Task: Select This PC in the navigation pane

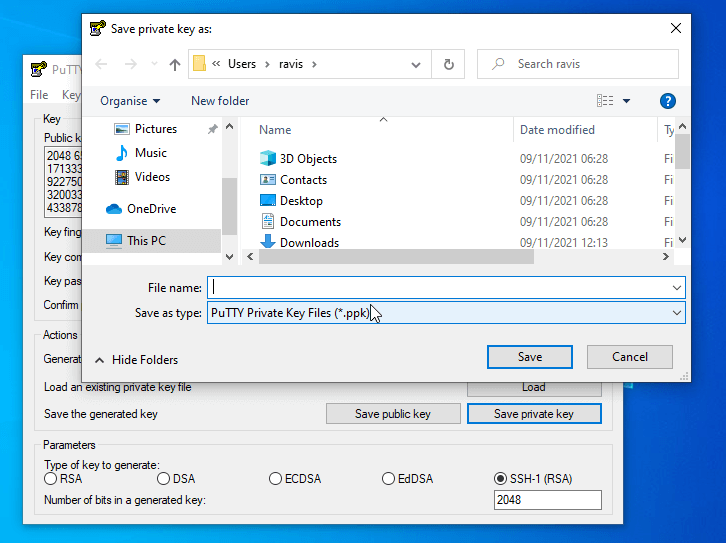Action: [x=146, y=241]
